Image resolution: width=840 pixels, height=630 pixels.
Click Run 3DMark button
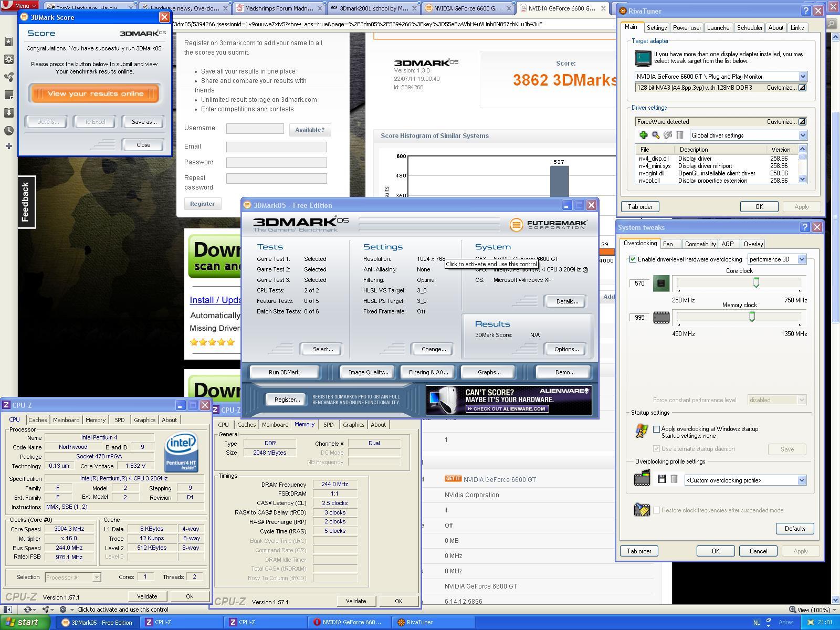284,372
